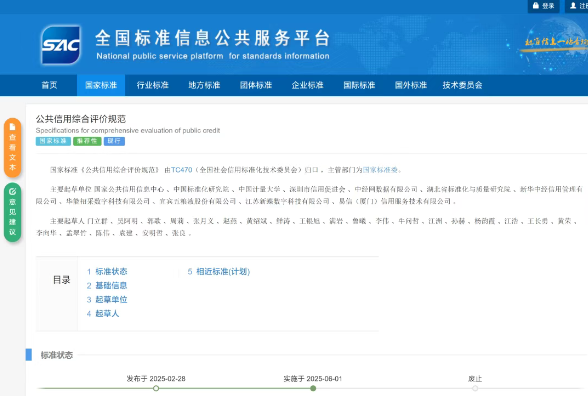
Task: Open the 团体标准 nav item
Action: pos(256,85)
